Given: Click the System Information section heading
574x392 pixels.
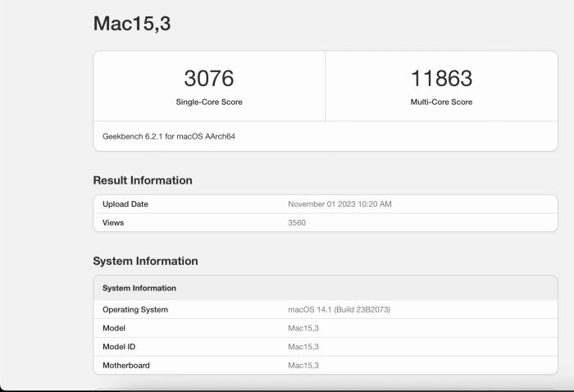Looking at the screenshot, I should (x=145, y=261).
